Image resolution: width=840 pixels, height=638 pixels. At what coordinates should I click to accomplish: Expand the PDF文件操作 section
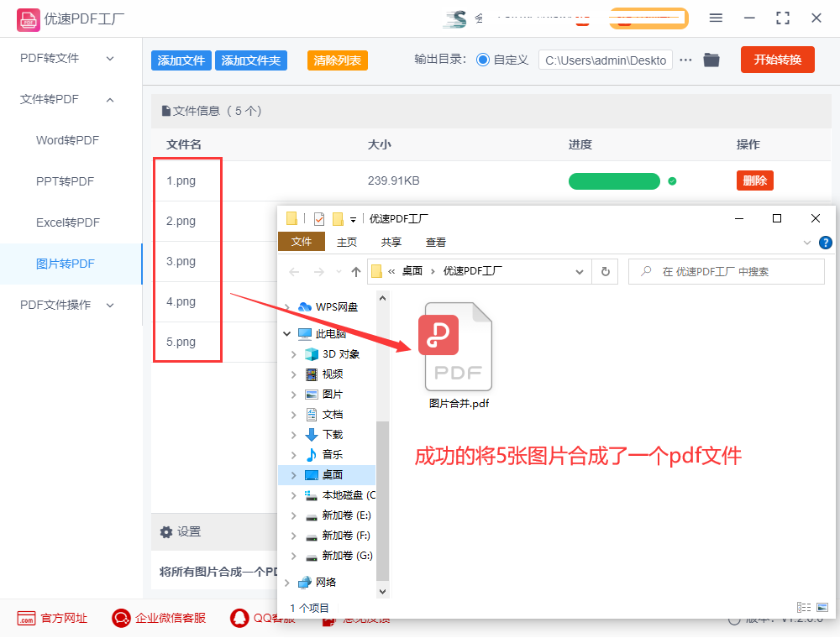click(x=110, y=305)
